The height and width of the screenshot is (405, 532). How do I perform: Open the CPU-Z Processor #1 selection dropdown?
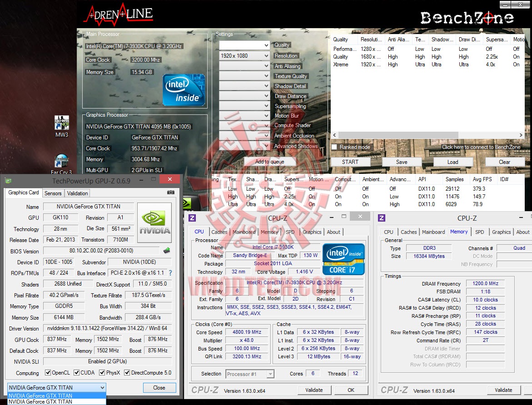pos(250,374)
